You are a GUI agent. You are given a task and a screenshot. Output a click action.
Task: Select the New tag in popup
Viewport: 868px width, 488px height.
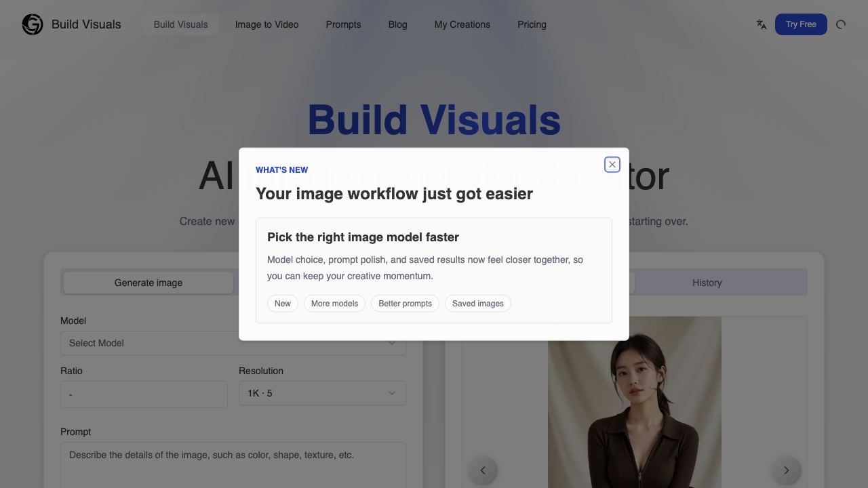[x=283, y=304]
